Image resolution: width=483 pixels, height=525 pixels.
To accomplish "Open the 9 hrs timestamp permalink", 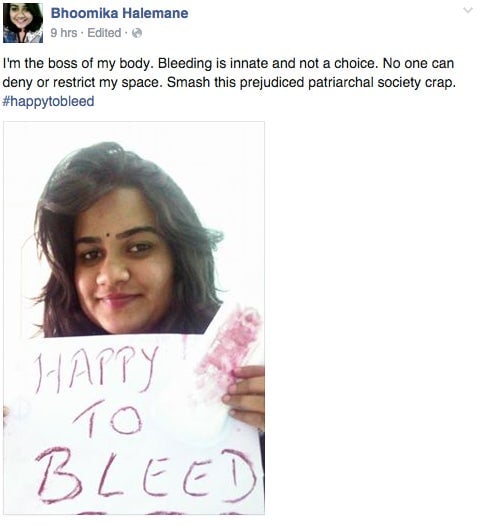I will point(64,33).
